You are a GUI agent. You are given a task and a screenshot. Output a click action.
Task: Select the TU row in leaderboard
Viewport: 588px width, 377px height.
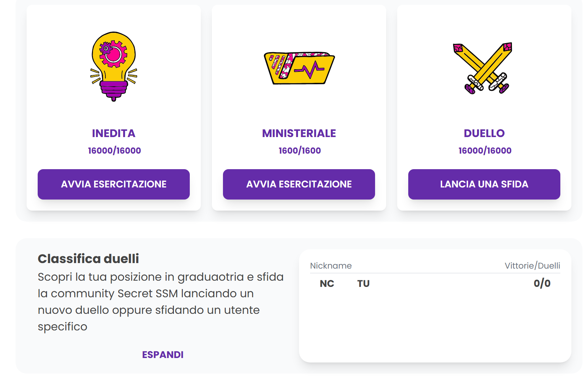363,283
